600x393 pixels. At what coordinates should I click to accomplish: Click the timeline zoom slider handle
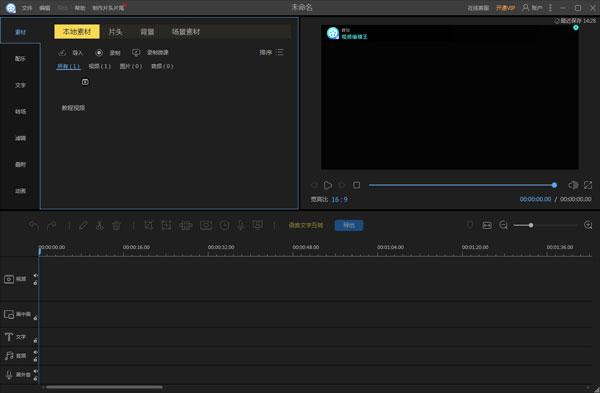[x=531, y=225]
